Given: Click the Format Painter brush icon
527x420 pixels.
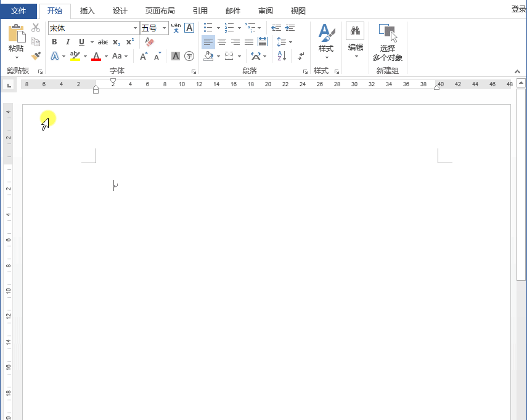Looking at the screenshot, I should pyautogui.click(x=36, y=56).
